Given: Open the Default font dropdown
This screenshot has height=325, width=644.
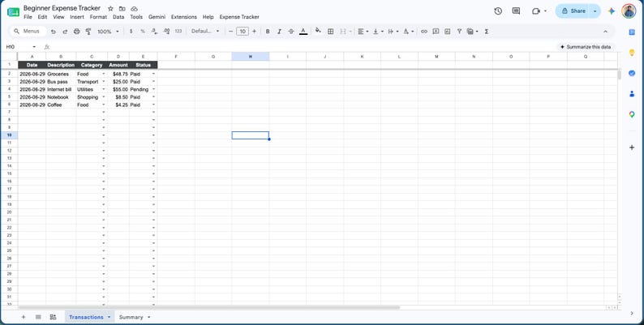Looking at the screenshot, I should click(x=205, y=31).
